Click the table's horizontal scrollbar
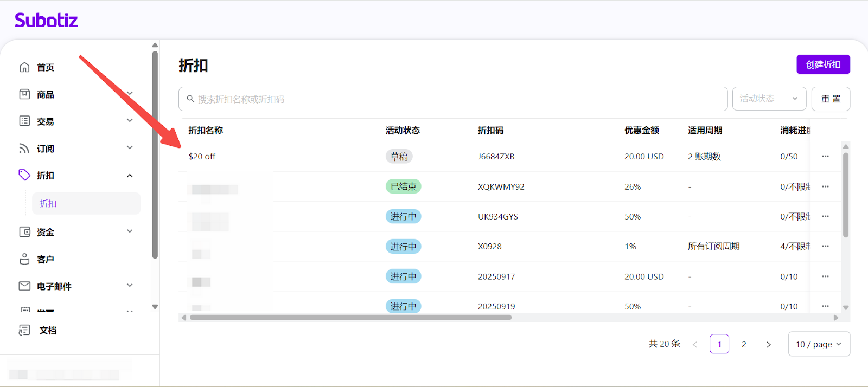Viewport: 868px width, 387px height. click(x=350, y=318)
